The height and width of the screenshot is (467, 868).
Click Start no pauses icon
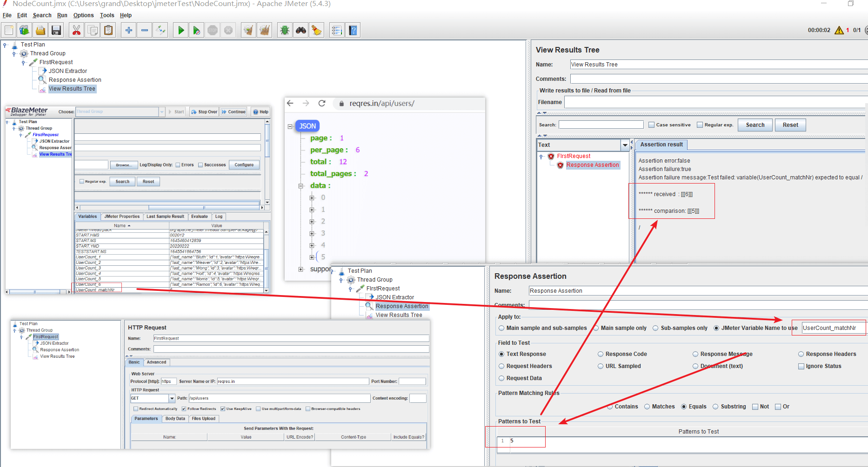click(197, 31)
